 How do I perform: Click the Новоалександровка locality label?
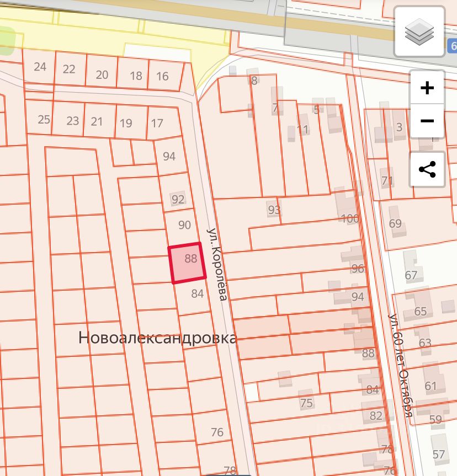[157, 338]
